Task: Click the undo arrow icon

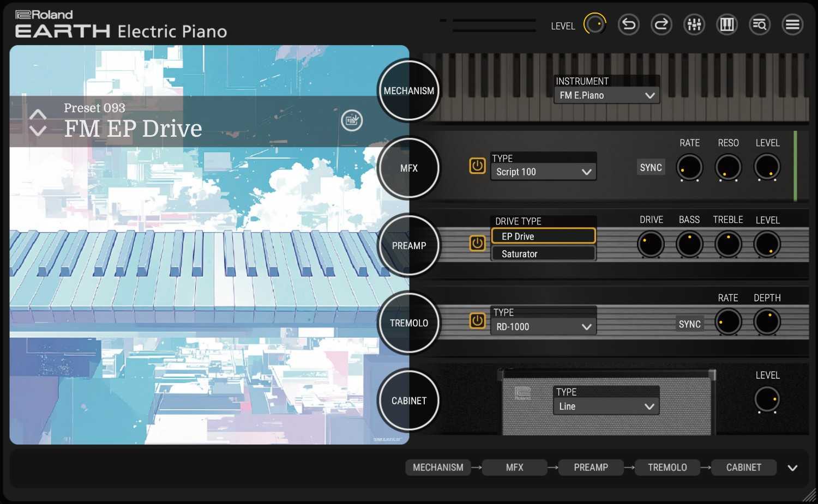Action: [x=628, y=25]
